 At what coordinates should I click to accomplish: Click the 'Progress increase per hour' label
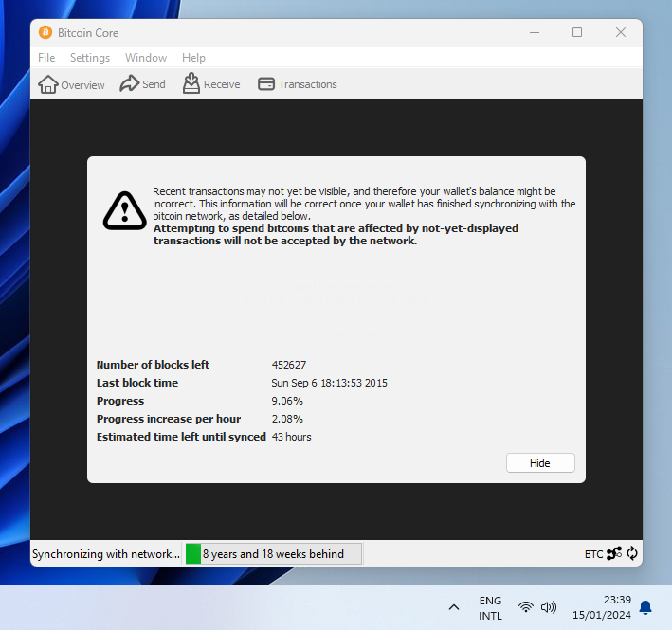coord(169,419)
